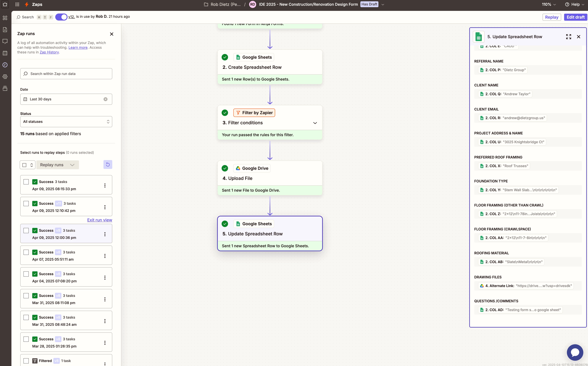This screenshot has width=588, height=366.
Task: Click the RD owner avatar
Action: point(252,4)
